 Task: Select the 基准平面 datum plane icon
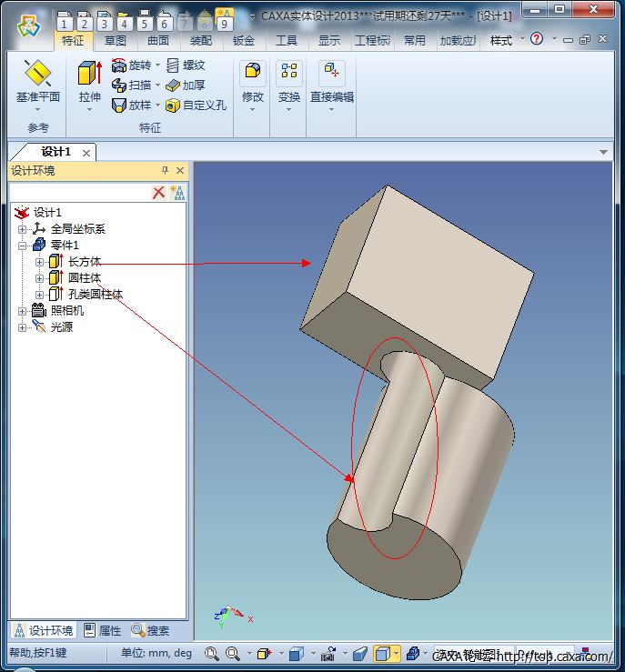click(x=37, y=75)
